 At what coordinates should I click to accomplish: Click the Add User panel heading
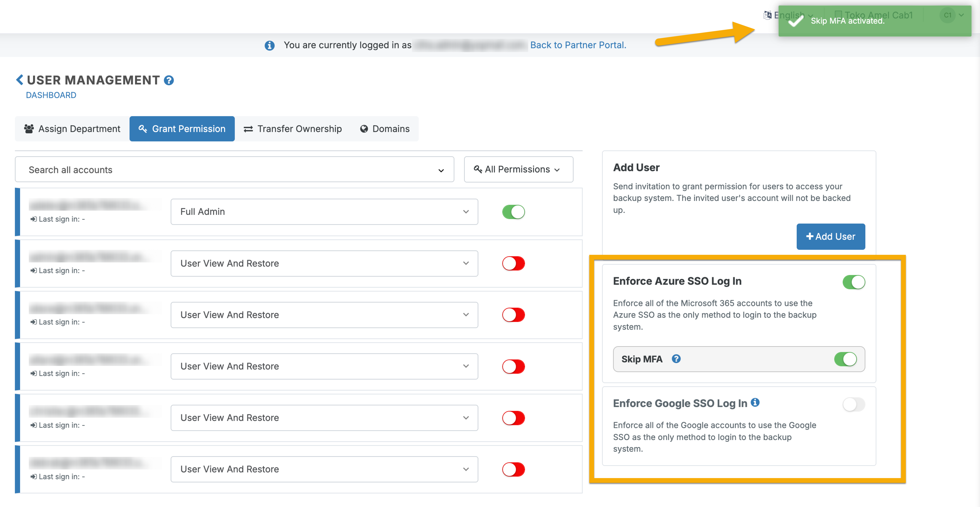(x=636, y=168)
